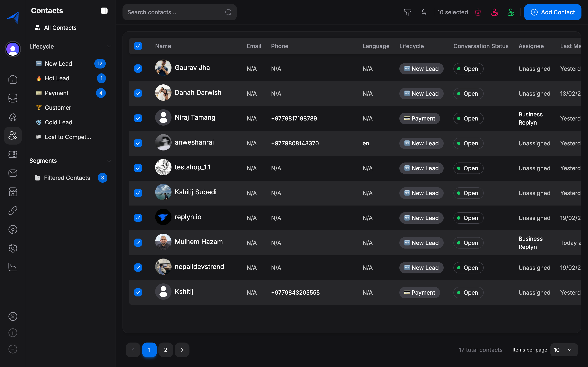The width and height of the screenshot is (588, 367).
Task: Open the inbox icon in left rail
Action: point(13,98)
